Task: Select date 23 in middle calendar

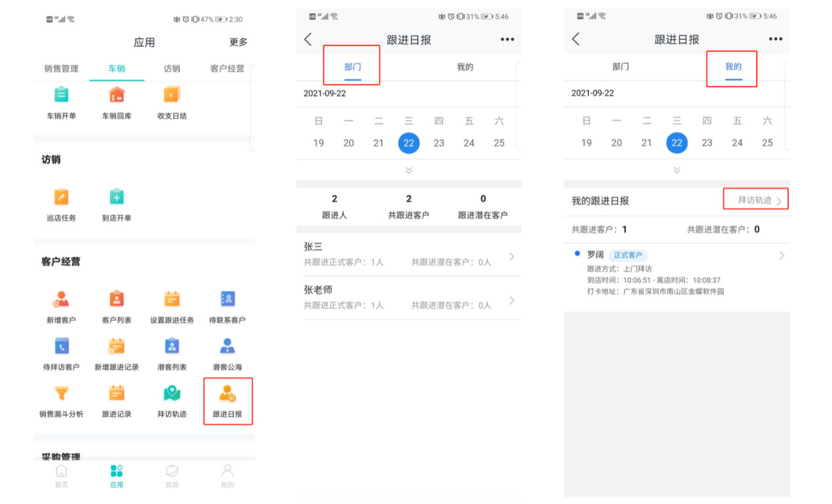Action: point(439,143)
